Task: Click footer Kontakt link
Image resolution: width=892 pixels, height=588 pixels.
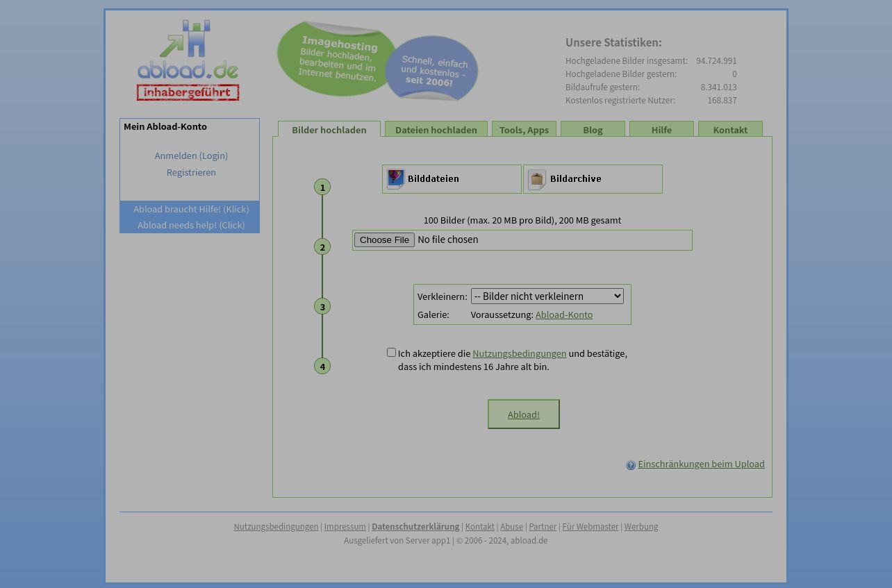Action: 480,527
